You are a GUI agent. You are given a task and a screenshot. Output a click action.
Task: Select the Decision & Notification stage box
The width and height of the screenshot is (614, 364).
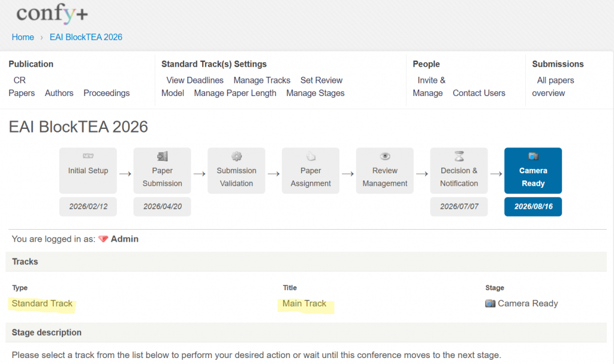point(459,170)
